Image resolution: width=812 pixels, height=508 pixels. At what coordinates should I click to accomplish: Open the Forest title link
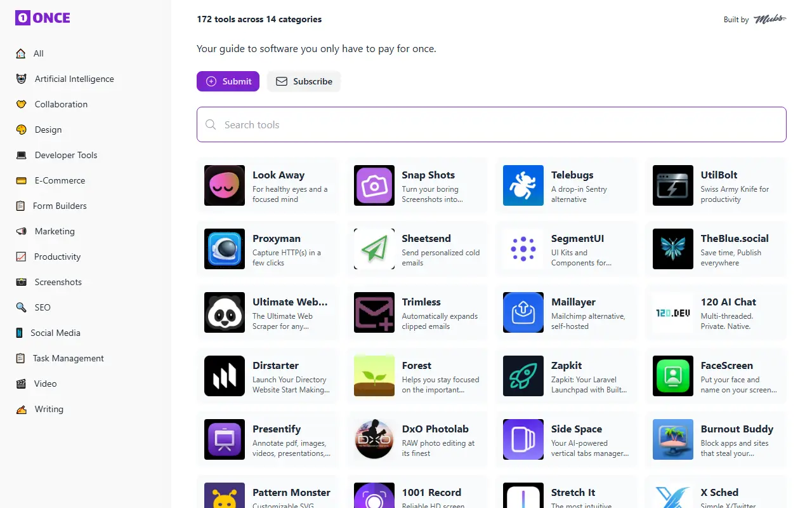(416, 366)
